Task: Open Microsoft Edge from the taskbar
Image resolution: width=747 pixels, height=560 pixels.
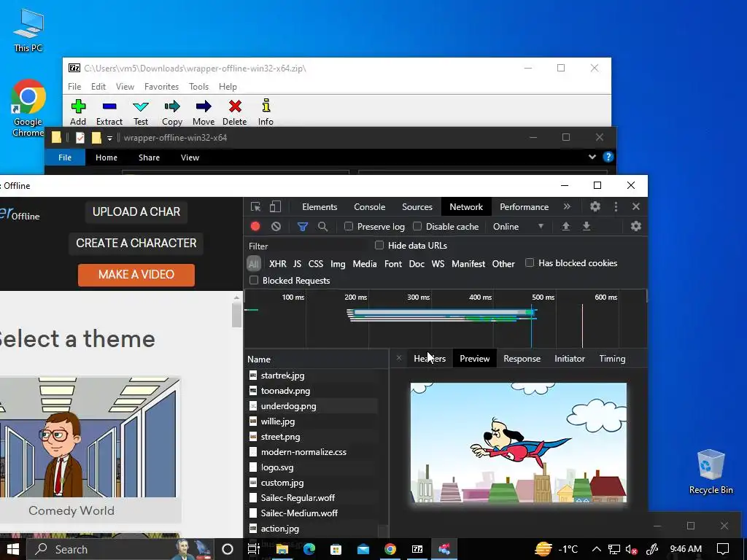Action: (309, 549)
